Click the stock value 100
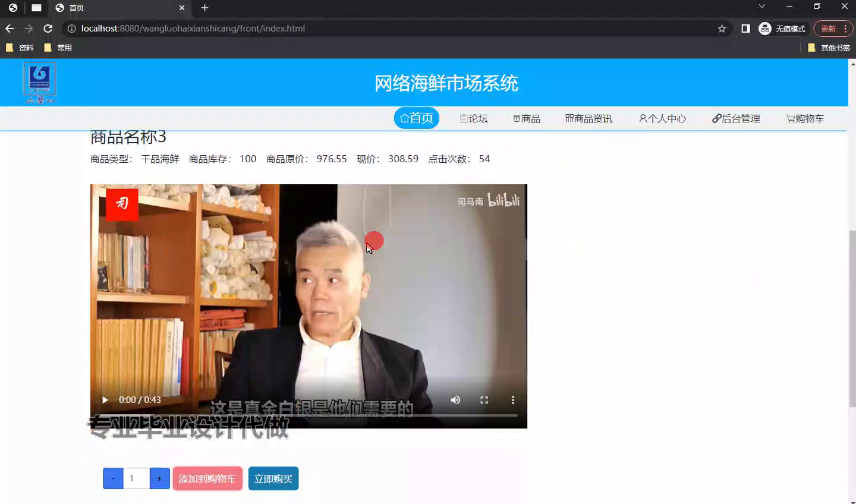 (x=248, y=159)
